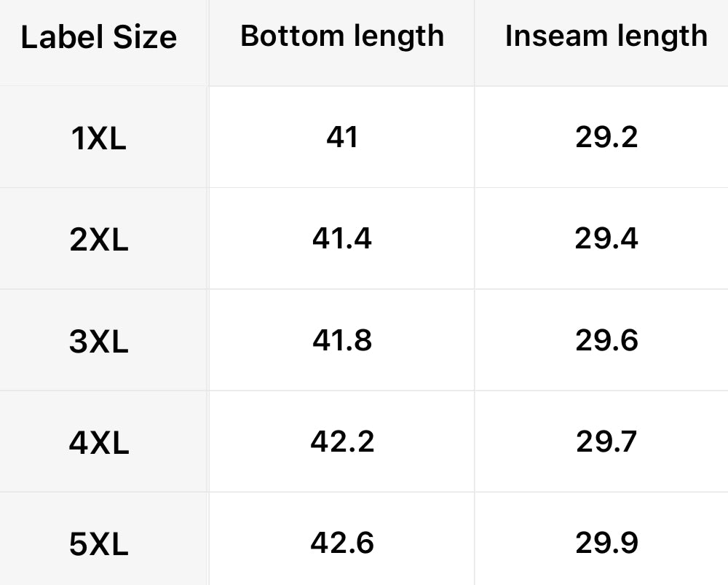728x585 pixels.
Task: Click the inseam length value 29.7
Action: tap(606, 441)
